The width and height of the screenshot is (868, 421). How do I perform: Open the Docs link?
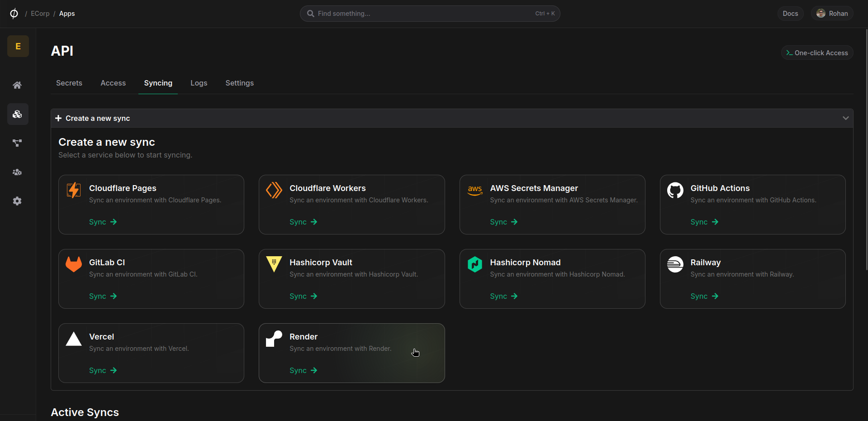[x=790, y=14]
